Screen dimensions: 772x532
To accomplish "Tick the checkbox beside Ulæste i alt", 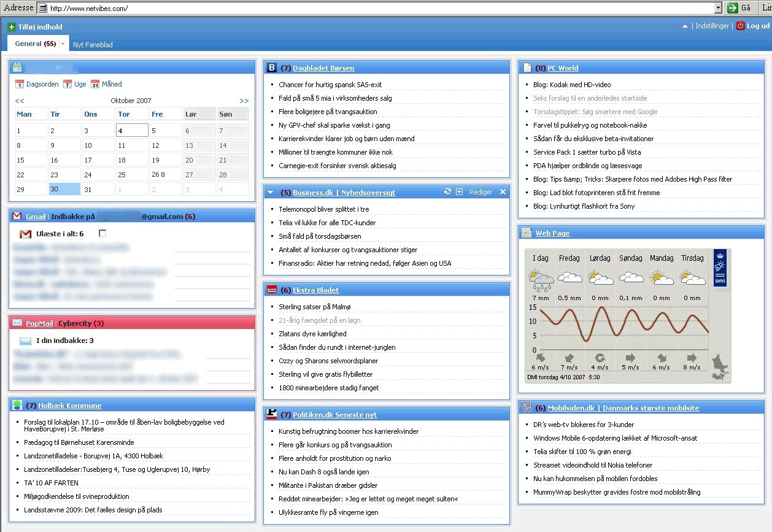I will tap(102, 234).
